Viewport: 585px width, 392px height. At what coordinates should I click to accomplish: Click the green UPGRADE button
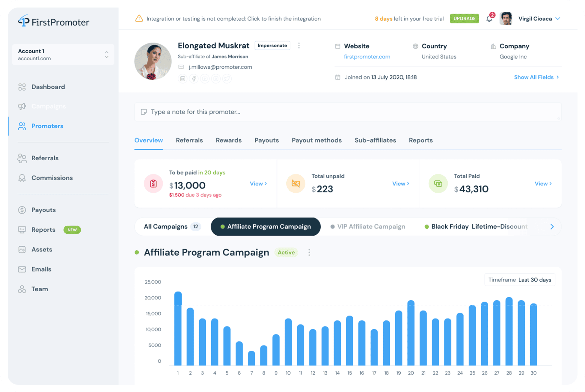click(464, 19)
